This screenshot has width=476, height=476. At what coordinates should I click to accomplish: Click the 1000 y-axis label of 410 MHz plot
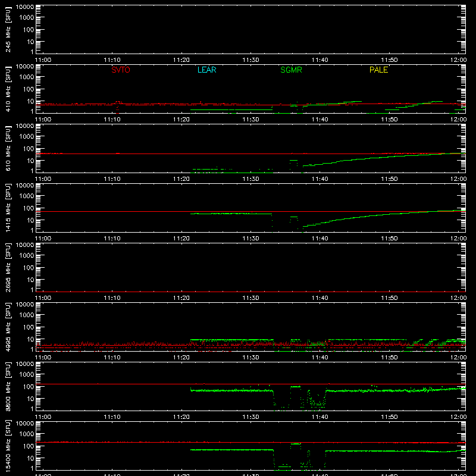(27, 77)
